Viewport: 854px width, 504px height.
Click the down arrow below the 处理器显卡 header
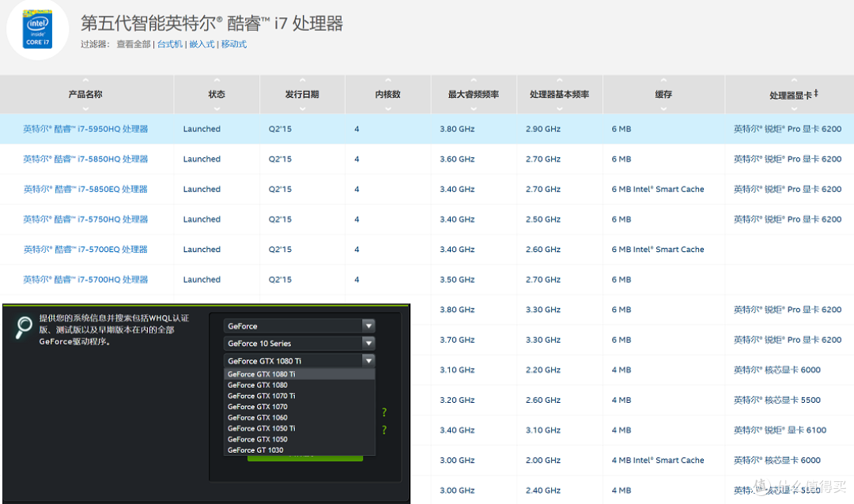point(794,108)
